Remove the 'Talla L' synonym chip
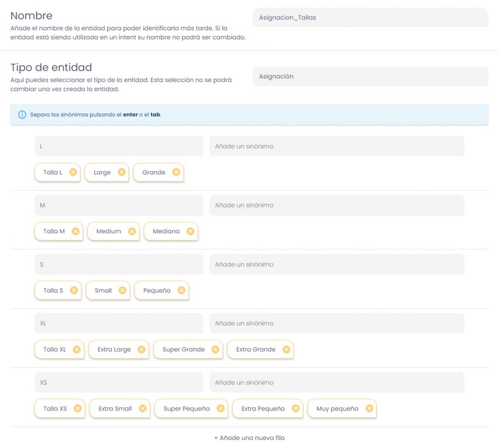The height and width of the screenshot is (448, 498). click(73, 172)
